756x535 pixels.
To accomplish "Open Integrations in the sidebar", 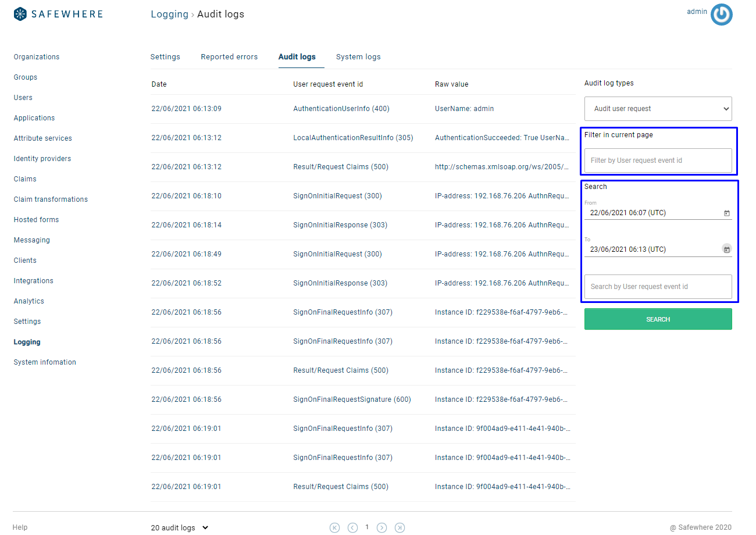I will (34, 281).
